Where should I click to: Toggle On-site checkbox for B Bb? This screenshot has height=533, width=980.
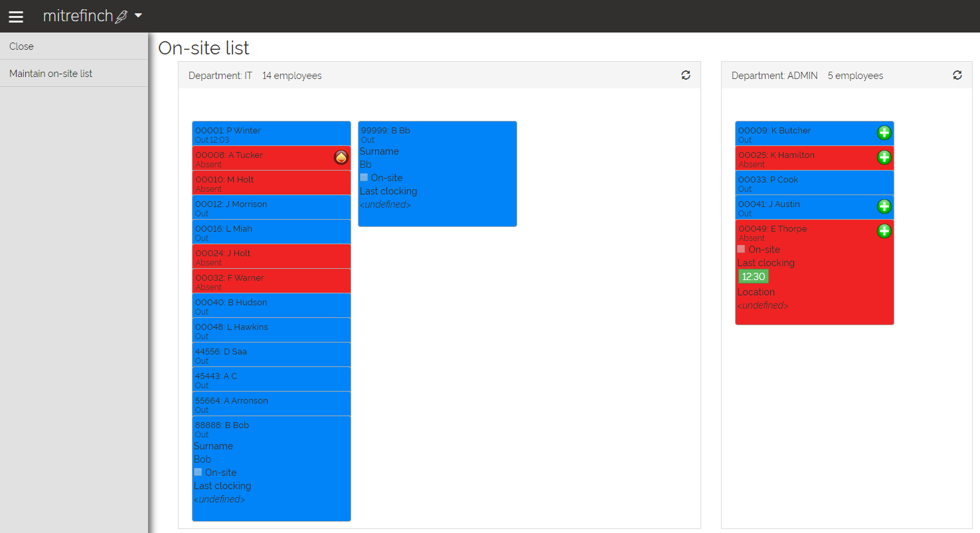[x=364, y=177]
